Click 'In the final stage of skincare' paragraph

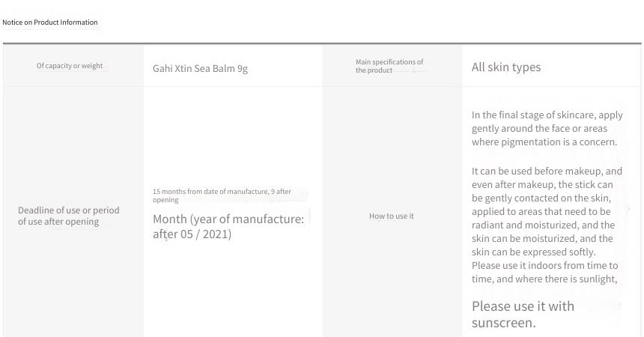pos(547,128)
